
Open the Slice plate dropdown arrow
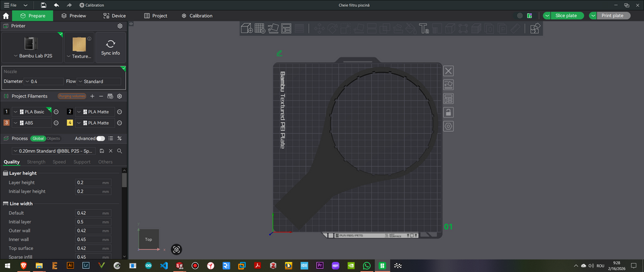pyautogui.click(x=547, y=16)
